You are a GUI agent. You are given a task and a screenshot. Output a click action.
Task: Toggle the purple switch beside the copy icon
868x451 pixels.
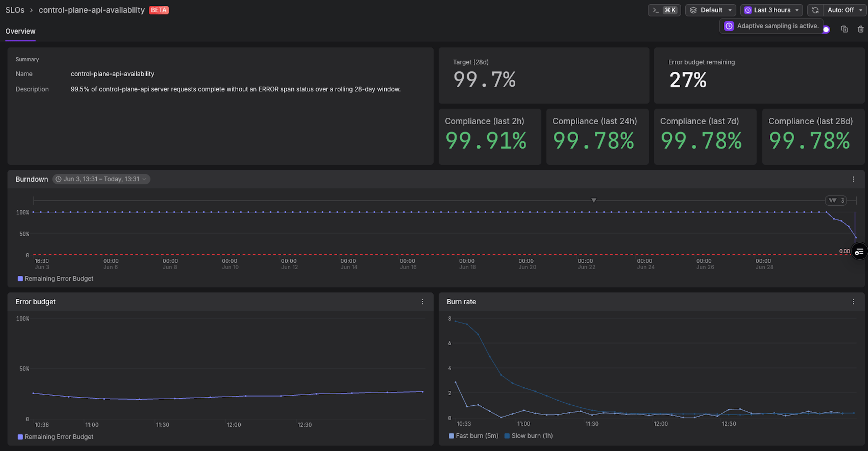tap(826, 30)
